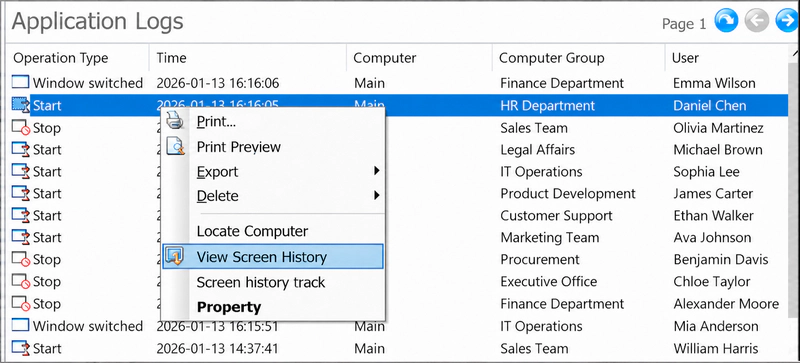Click the scrollbar up arrow at right edge
This screenshot has width=800, height=363.
[796, 52]
